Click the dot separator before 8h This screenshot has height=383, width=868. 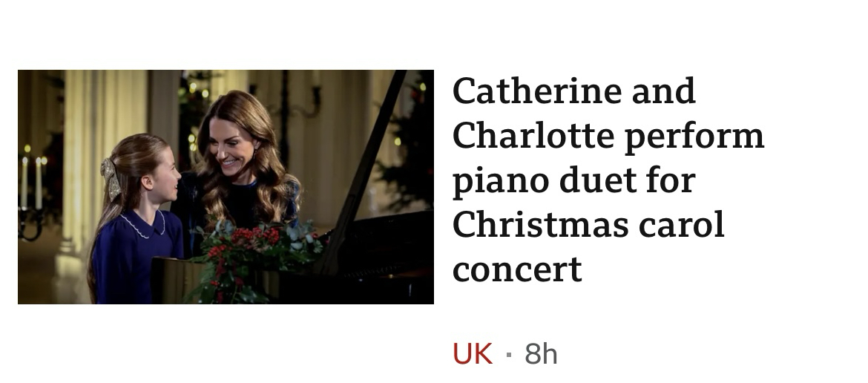tap(508, 354)
